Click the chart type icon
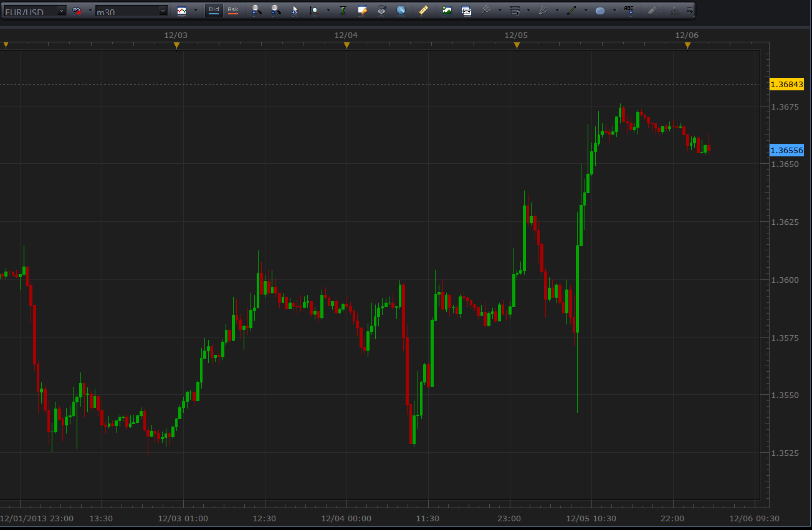Viewport: 812px width, 530px height. coord(182,11)
